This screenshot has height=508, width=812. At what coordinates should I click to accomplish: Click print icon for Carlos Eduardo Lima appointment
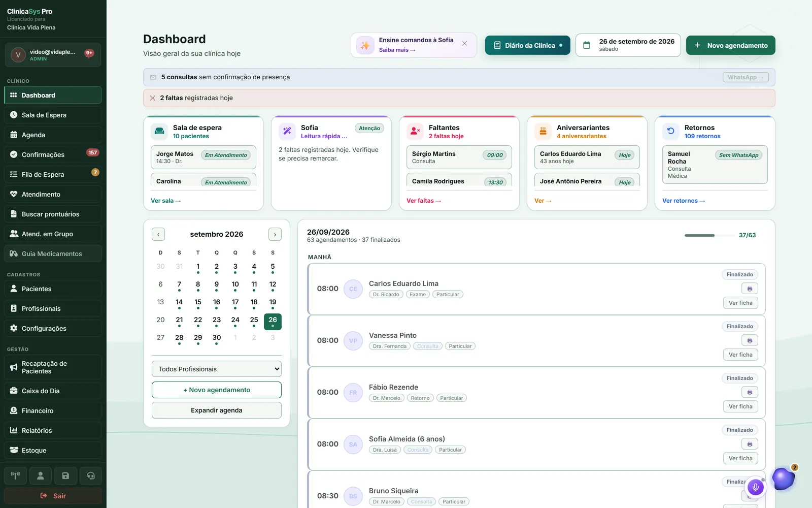click(750, 289)
